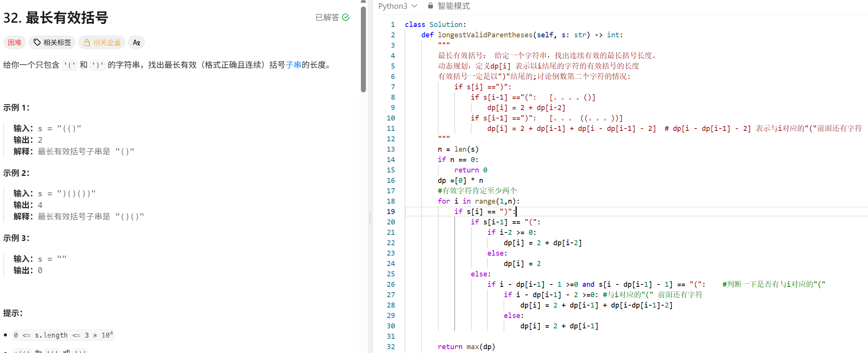Click line number 19 in the editor gutter
The image size is (868, 353).
tap(391, 212)
